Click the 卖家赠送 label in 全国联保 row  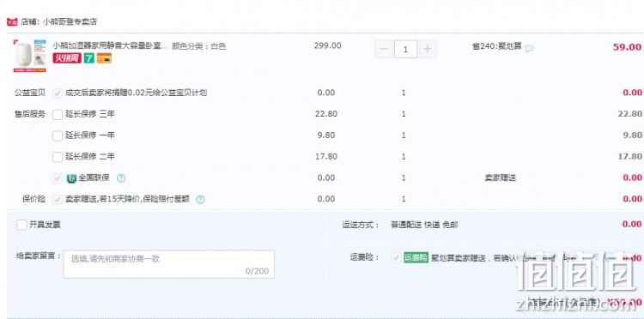pos(501,178)
